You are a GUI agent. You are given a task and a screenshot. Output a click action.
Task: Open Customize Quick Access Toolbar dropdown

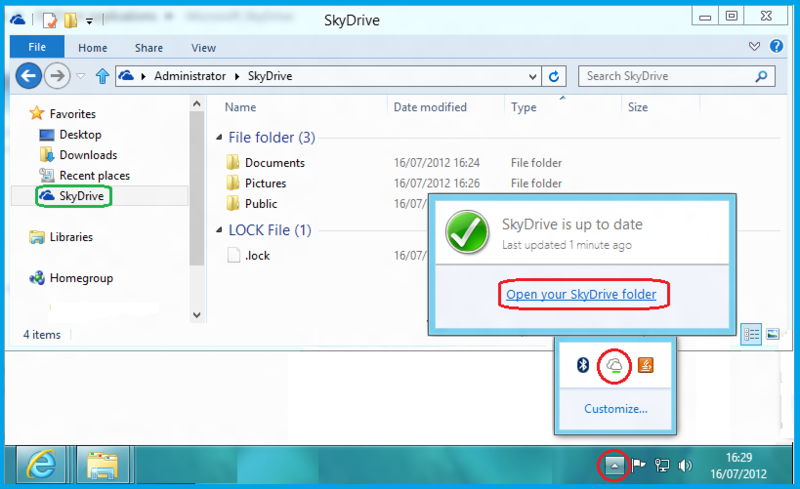(x=89, y=21)
